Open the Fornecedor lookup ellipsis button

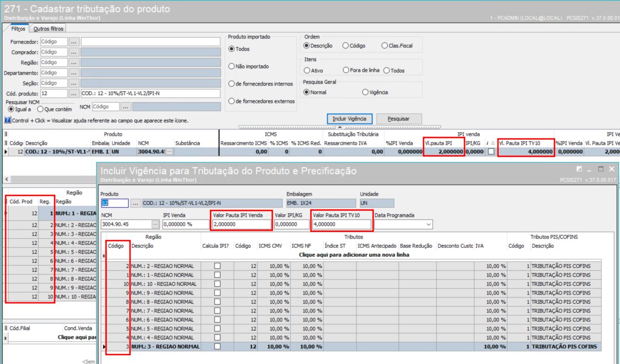[x=74, y=42]
